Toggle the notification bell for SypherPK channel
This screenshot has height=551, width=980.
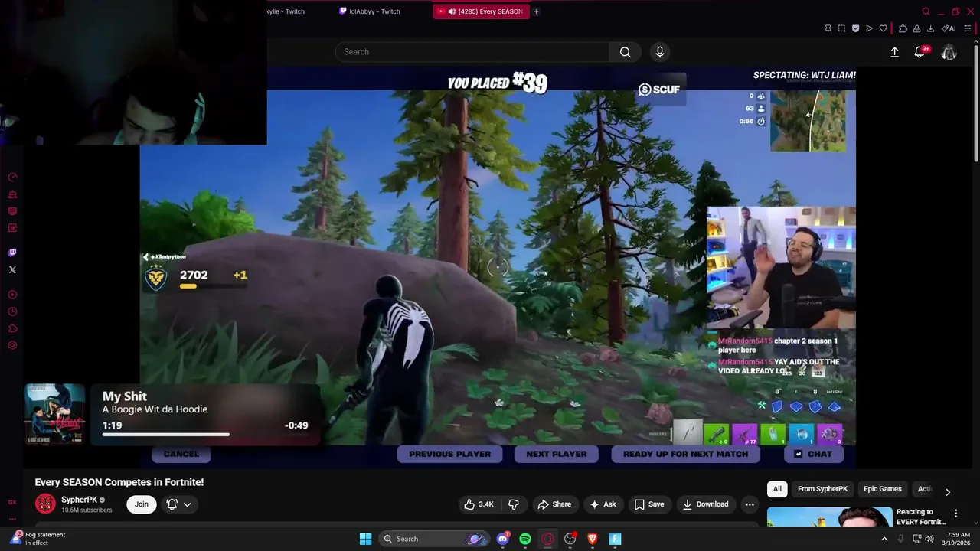pos(172,504)
